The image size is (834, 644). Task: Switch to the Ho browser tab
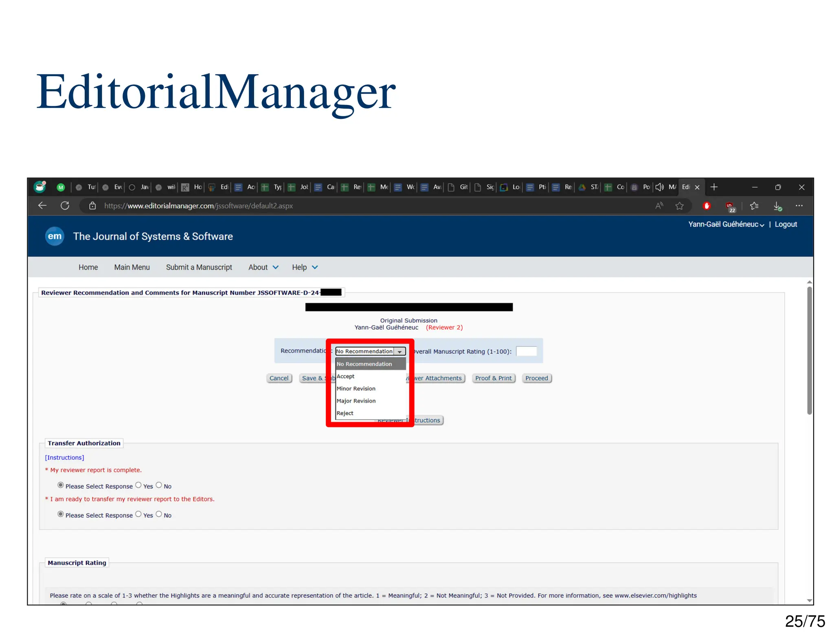coord(192,187)
